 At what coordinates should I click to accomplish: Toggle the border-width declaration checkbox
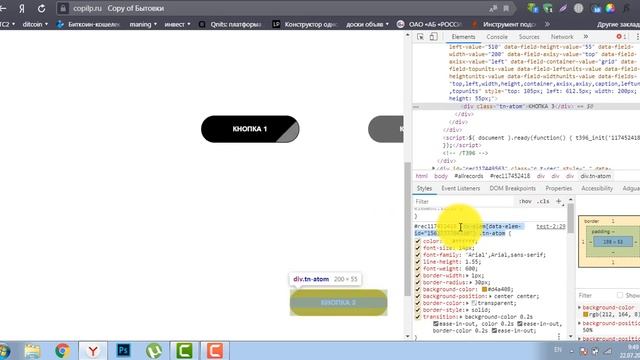tap(418, 276)
